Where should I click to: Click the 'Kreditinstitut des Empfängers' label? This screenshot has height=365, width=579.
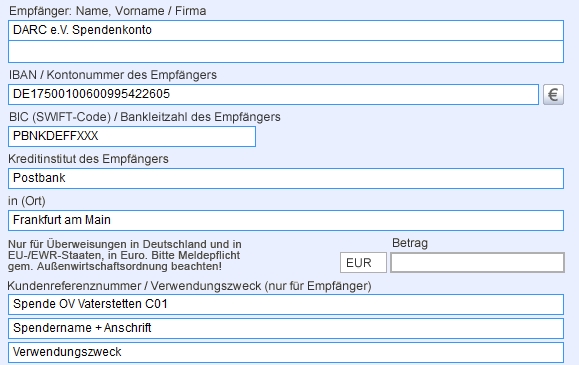click(x=88, y=159)
